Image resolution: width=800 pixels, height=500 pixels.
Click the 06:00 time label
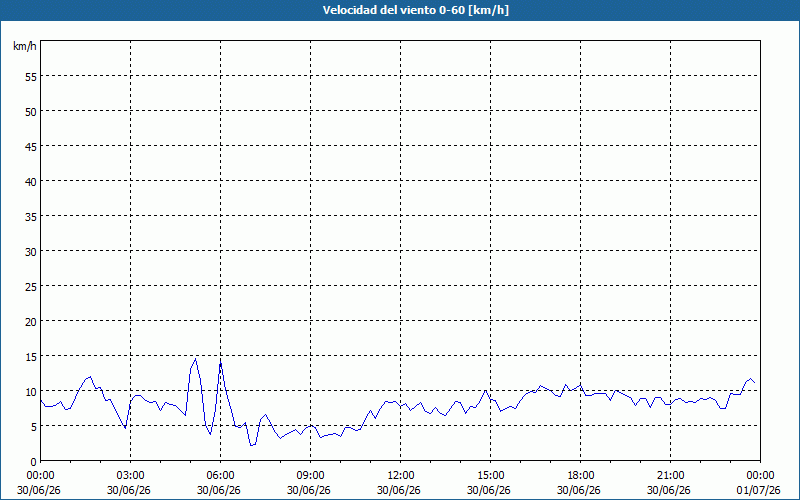[218, 476]
